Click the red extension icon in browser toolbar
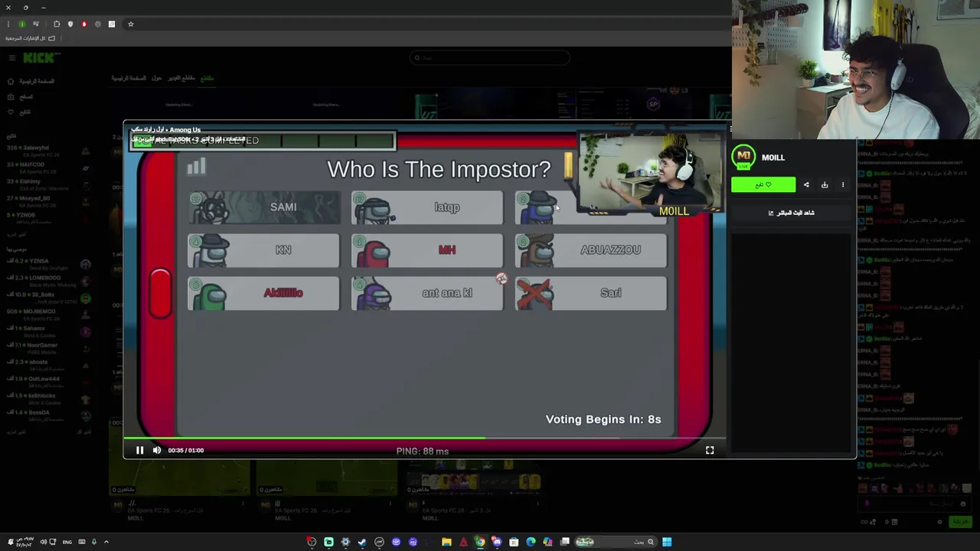 click(84, 24)
